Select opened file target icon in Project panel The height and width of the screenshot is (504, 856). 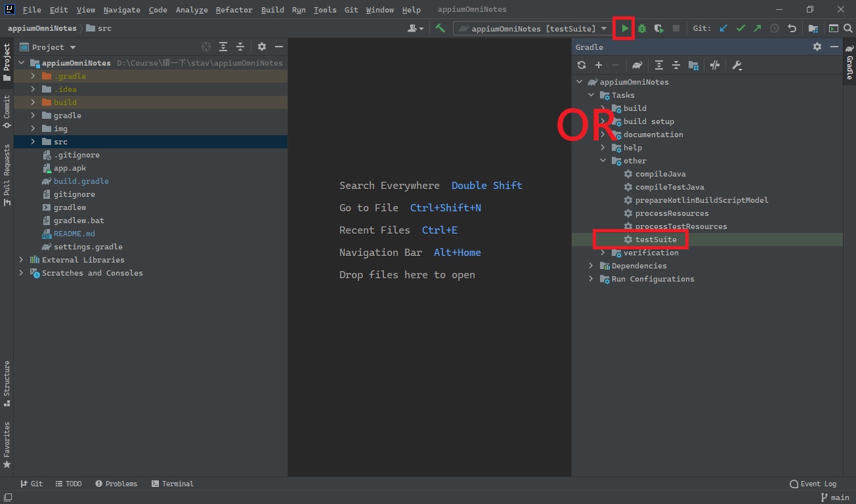point(206,47)
